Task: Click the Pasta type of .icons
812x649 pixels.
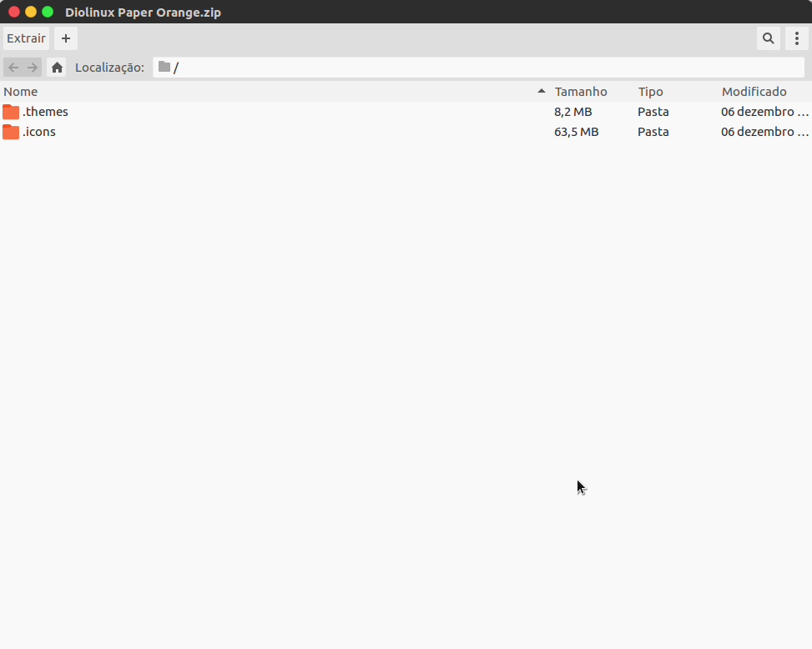Action: coord(653,132)
